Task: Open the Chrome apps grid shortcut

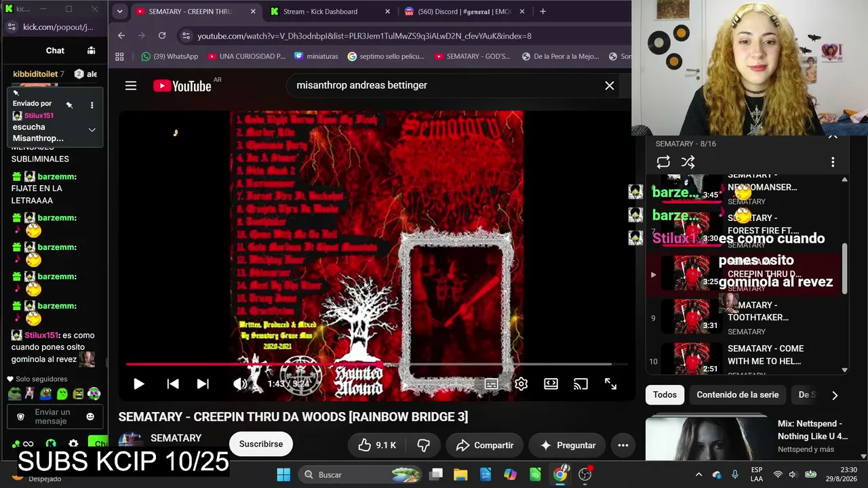Action: point(120,57)
